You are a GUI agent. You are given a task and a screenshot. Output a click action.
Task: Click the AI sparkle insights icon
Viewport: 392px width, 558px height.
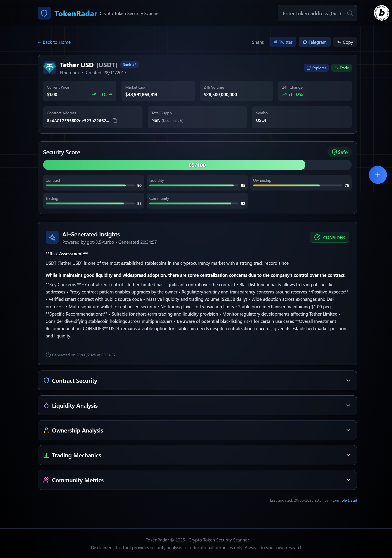pyautogui.click(x=52, y=237)
